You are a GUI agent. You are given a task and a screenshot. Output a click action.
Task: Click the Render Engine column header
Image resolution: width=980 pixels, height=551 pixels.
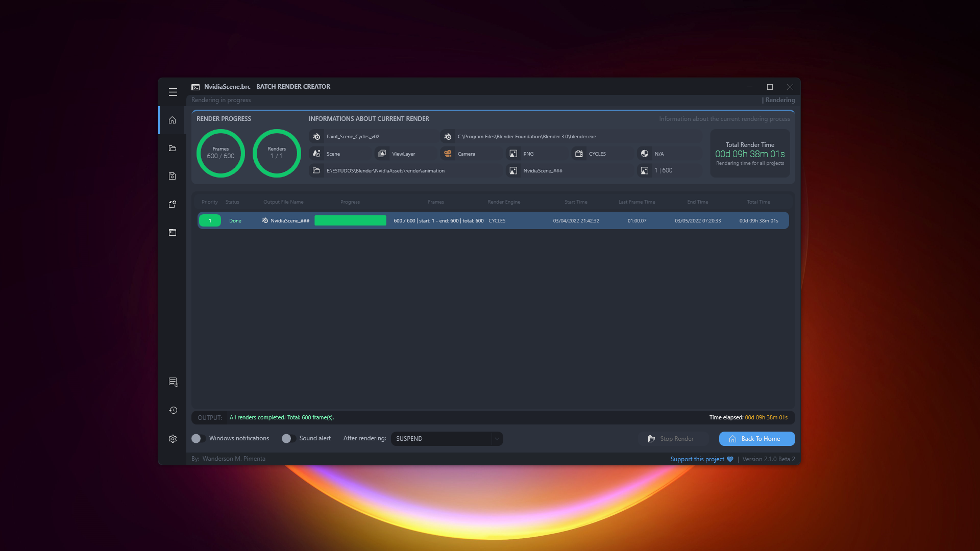[x=504, y=202]
